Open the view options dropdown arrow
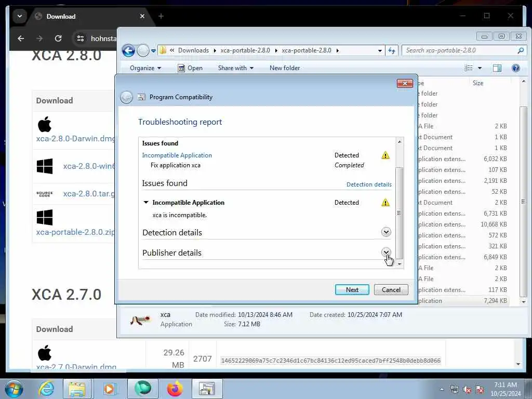532x399 pixels. (x=480, y=68)
